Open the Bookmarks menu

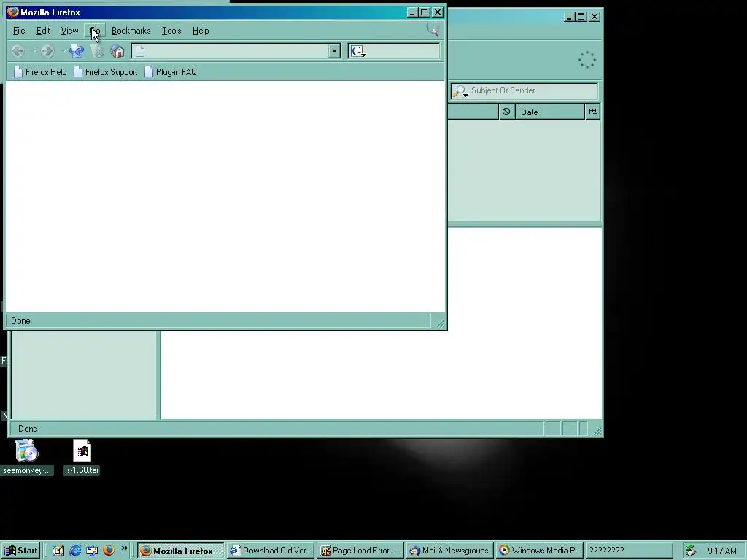pos(131,31)
